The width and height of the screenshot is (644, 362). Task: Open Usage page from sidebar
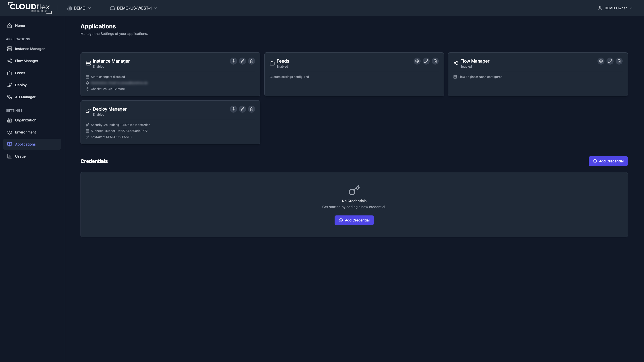point(32,156)
